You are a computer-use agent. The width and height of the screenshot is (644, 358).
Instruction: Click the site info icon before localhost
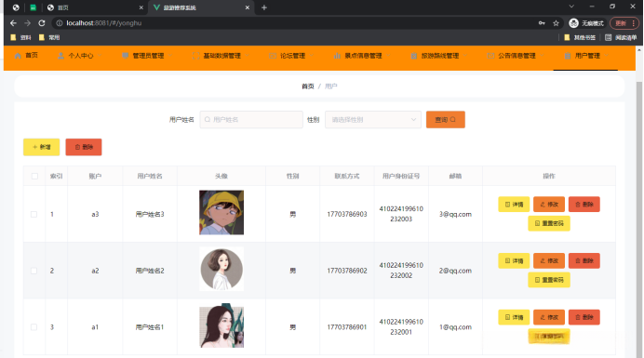[60, 23]
